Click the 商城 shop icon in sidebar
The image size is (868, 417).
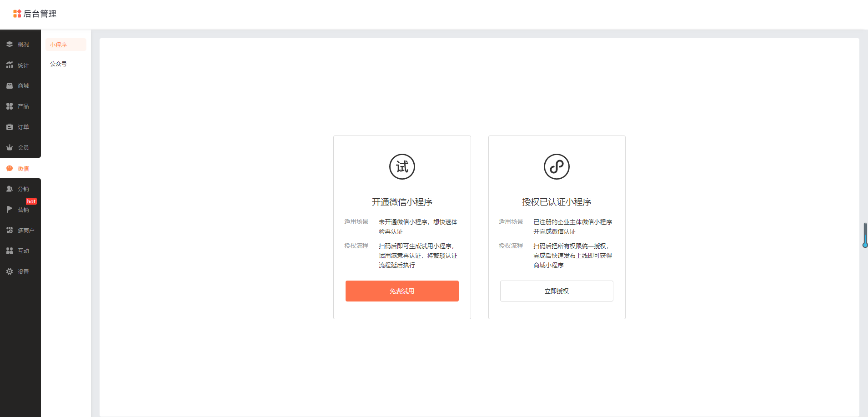point(10,85)
